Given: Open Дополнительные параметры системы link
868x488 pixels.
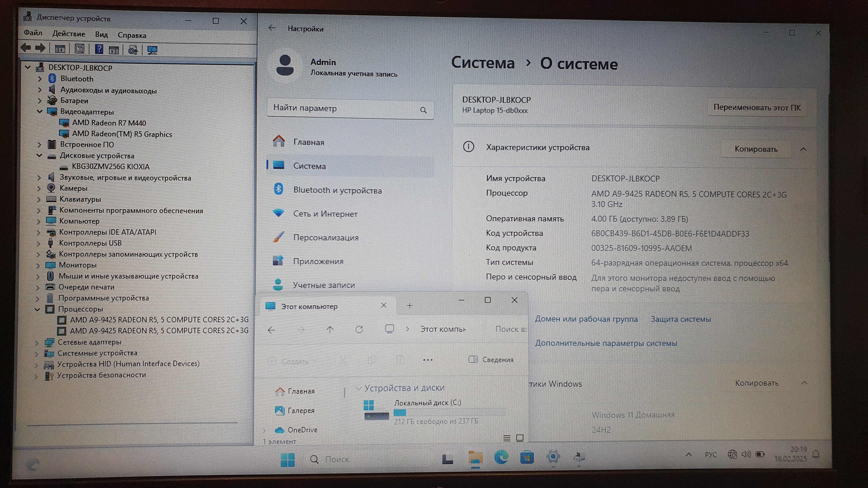Looking at the screenshot, I should pyautogui.click(x=606, y=343).
